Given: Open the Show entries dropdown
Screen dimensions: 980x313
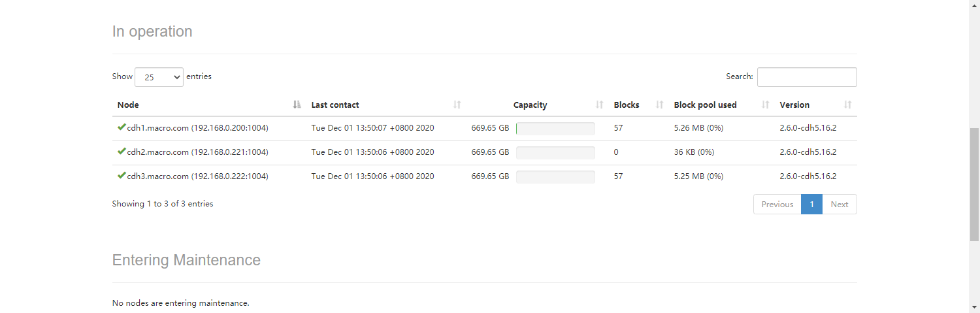Looking at the screenshot, I should pos(159,77).
